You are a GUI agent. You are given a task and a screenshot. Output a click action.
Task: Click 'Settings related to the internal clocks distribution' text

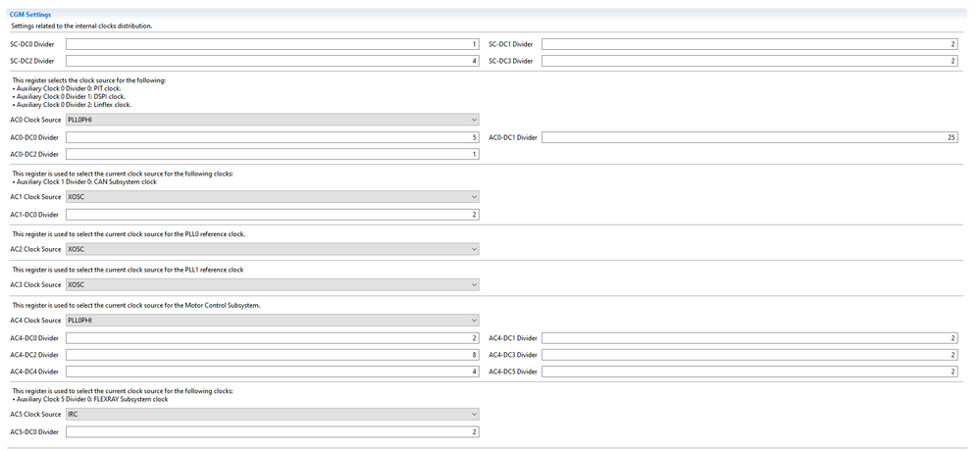tap(81, 26)
